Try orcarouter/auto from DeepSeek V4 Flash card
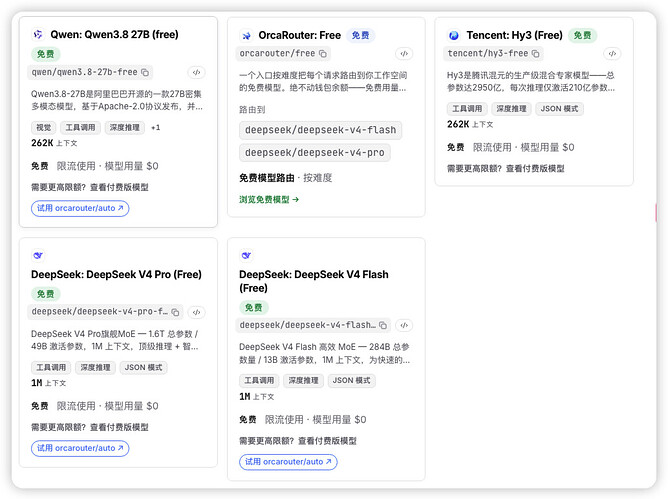This screenshot has height=499, width=668. pos(288,462)
